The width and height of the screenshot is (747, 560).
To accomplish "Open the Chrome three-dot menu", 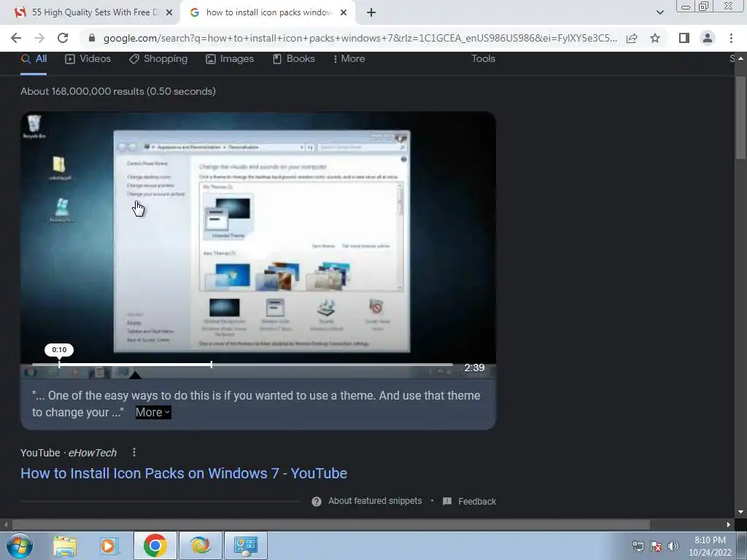I will click(x=731, y=38).
